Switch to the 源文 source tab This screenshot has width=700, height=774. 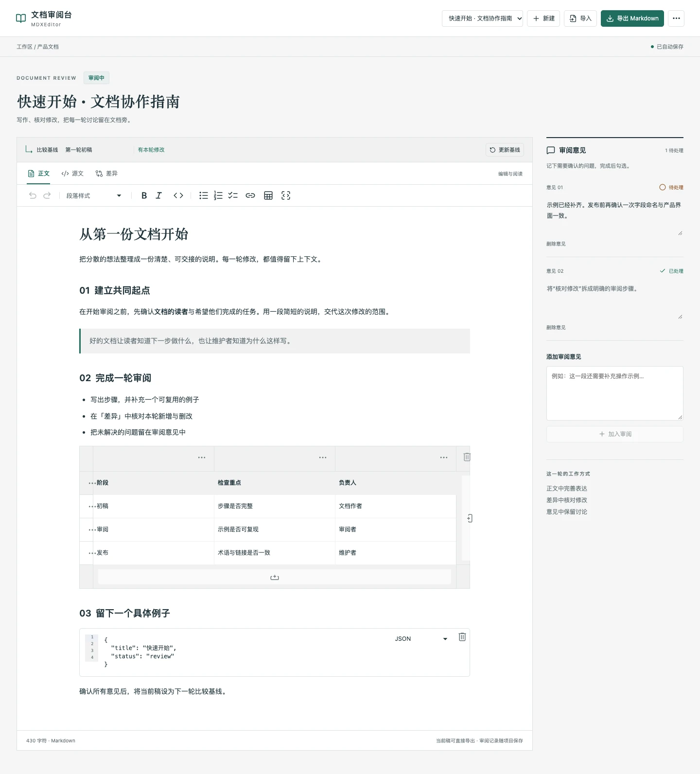click(72, 174)
